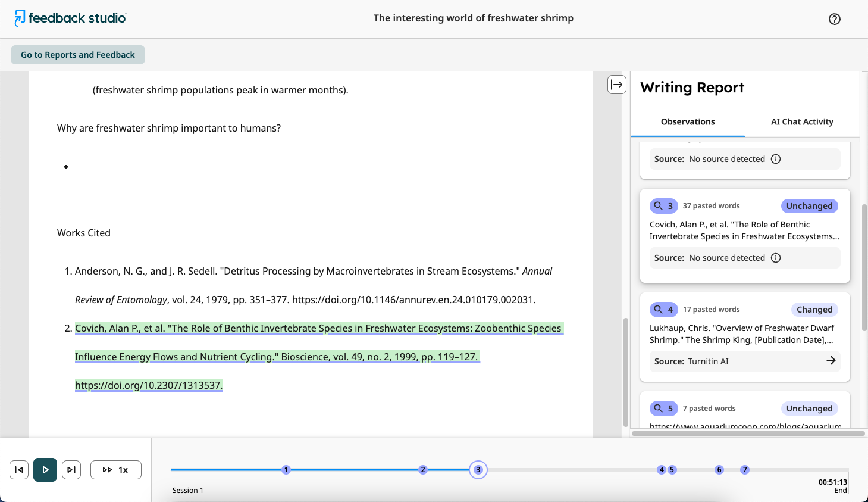Open Turnitin AI source arrow
868x502 pixels.
[x=831, y=361]
